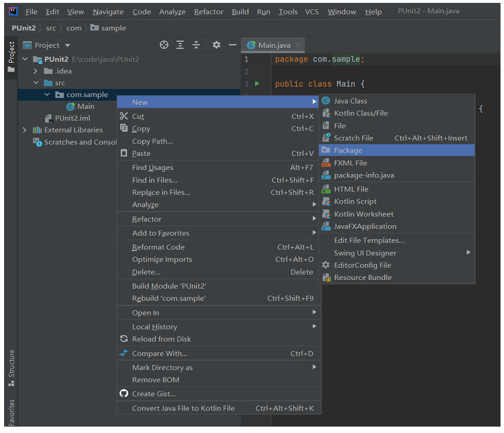Click the run gutter arrow on line 3
The image size is (504, 433).
coord(257,84)
